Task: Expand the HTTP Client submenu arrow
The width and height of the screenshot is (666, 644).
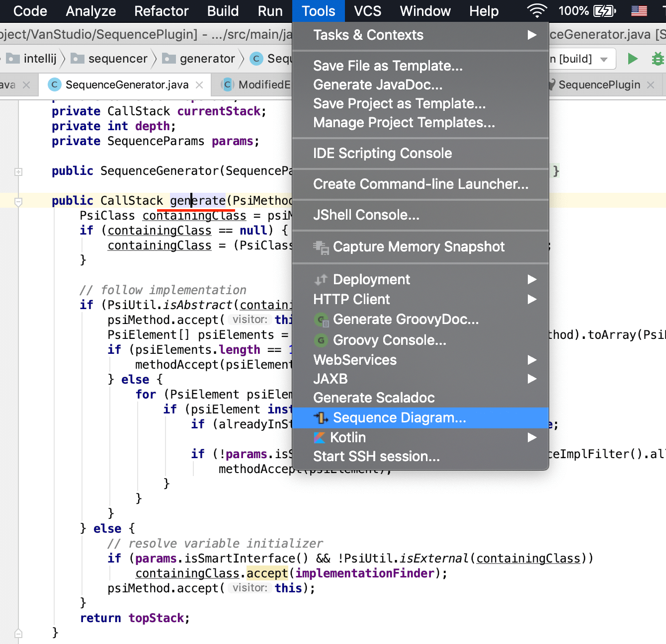Action: [x=532, y=299]
